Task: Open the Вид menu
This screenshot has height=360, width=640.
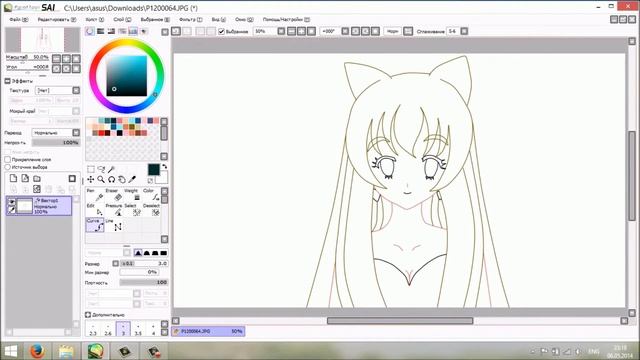Action: click(218, 19)
